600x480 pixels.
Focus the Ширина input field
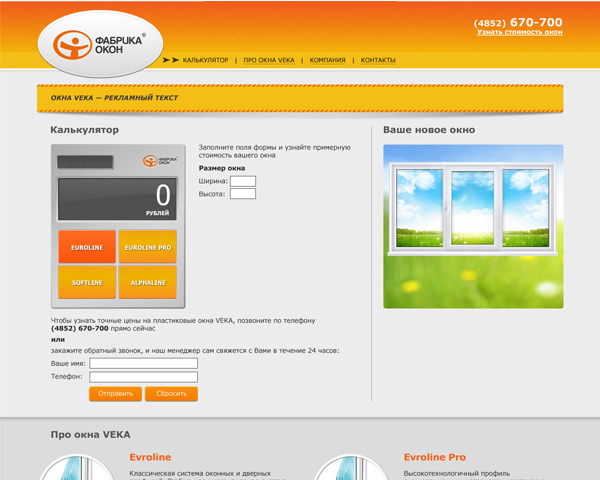243,181
